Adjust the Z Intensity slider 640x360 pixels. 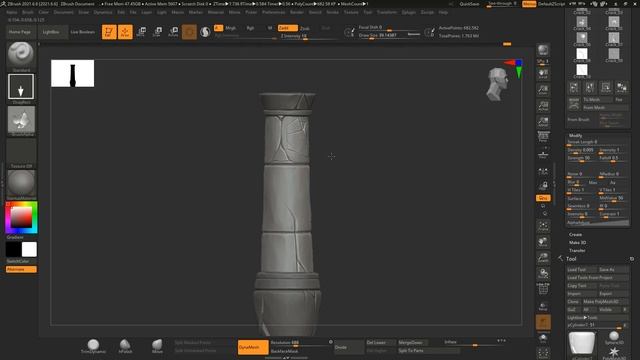(x=308, y=36)
